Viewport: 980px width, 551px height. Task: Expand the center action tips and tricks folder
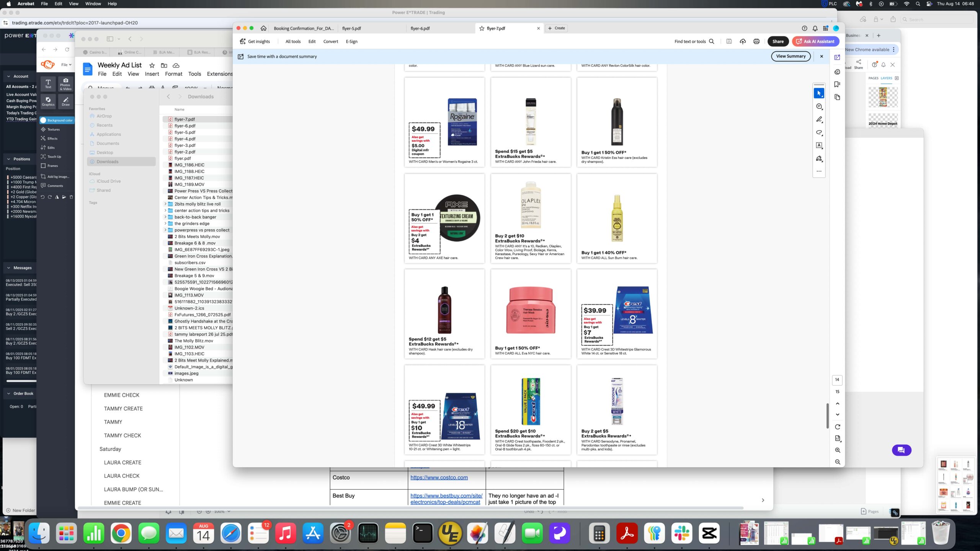click(x=165, y=210)
